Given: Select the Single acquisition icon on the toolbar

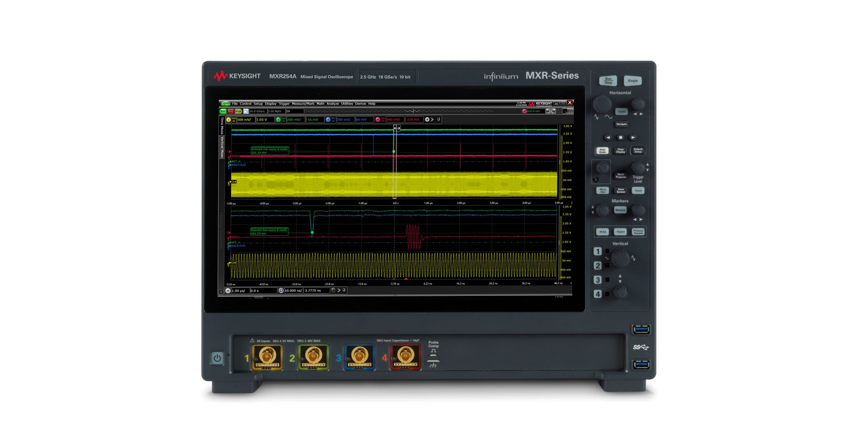Looking at the screenshot, I should pos(238,111).
